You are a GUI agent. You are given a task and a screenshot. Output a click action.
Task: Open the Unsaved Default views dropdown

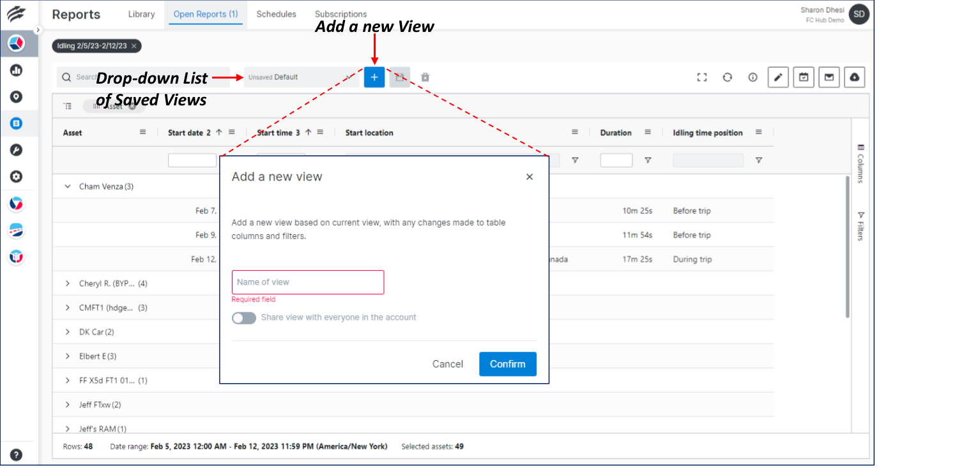pos(299,77)
